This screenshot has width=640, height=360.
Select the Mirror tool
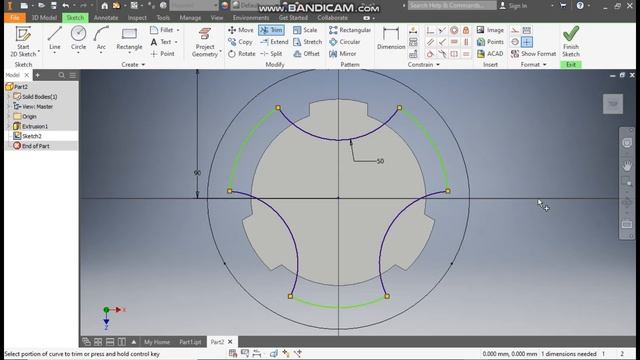tap(343, 53)
